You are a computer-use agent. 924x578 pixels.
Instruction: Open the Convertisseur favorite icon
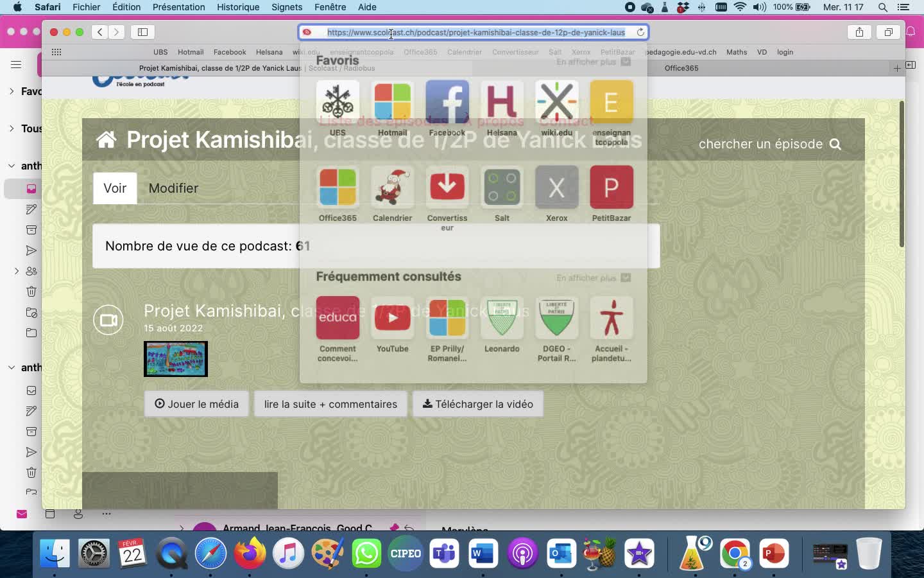tap(447, 188)
